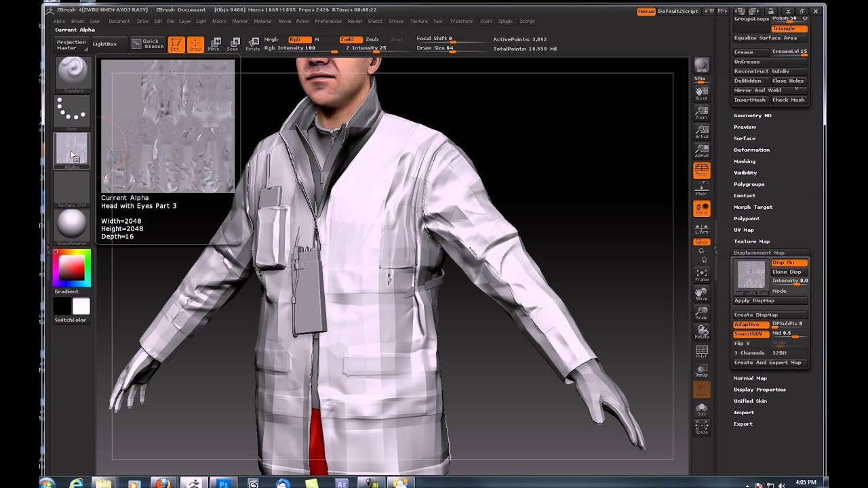This screenshot has width=868, height=488.
Task: Toggle L.Sym button
Action: (702, 229)
